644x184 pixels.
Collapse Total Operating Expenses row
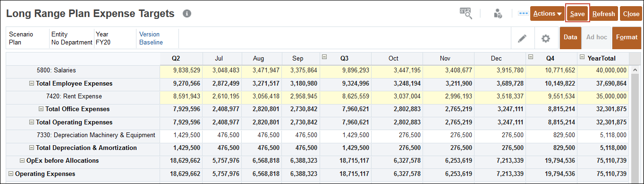(x=32, y=123)
